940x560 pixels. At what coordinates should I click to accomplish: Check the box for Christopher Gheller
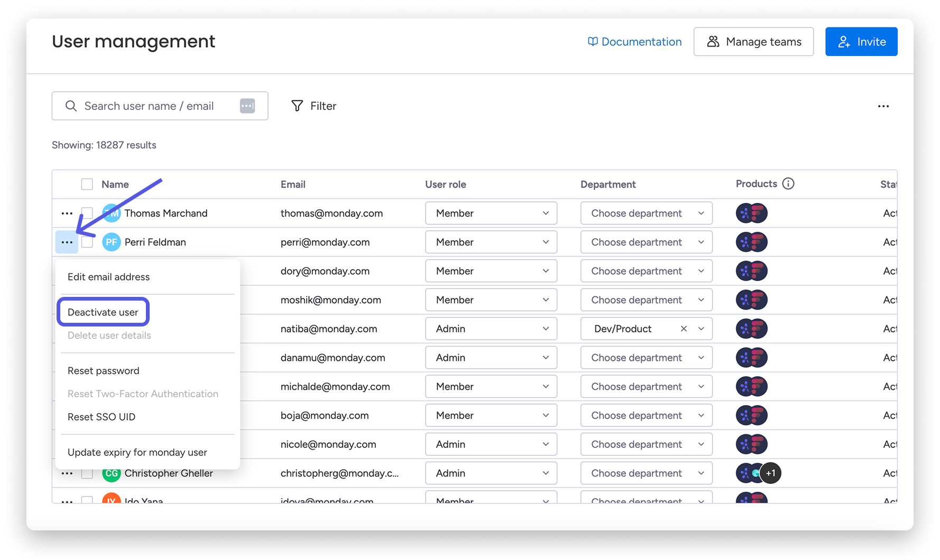click(x=87, y=474)
